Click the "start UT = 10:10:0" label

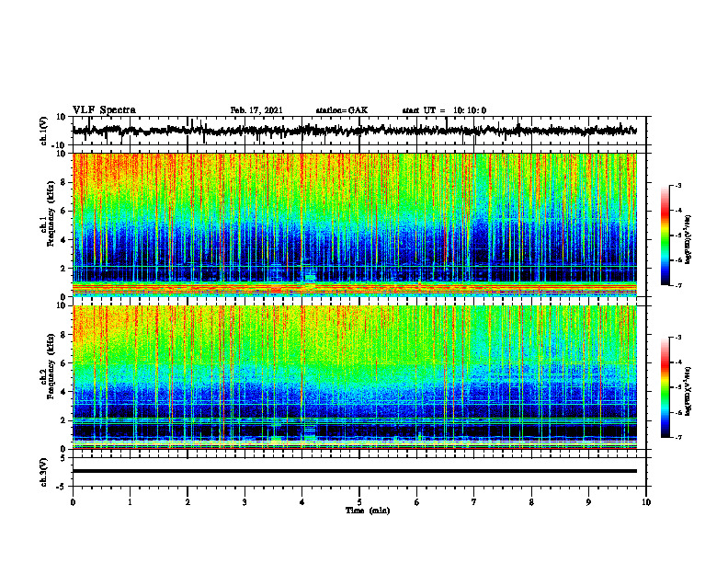click(x=444, y=110)
